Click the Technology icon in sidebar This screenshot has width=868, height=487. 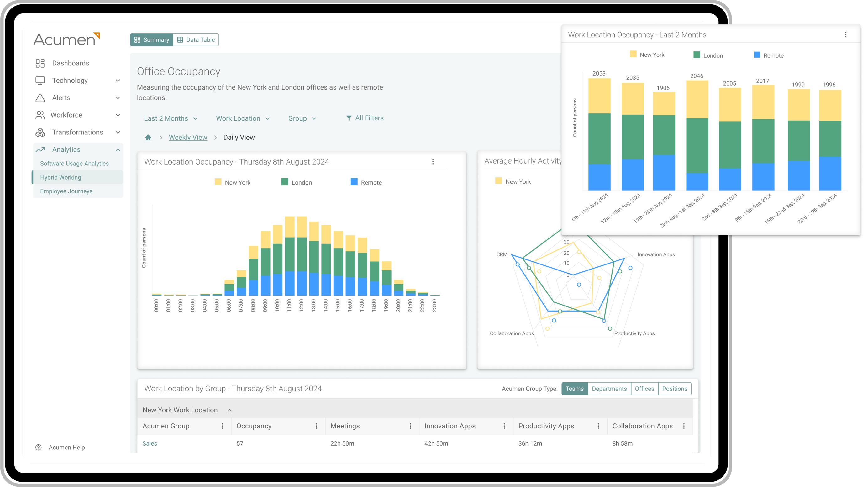pos(40,80)
